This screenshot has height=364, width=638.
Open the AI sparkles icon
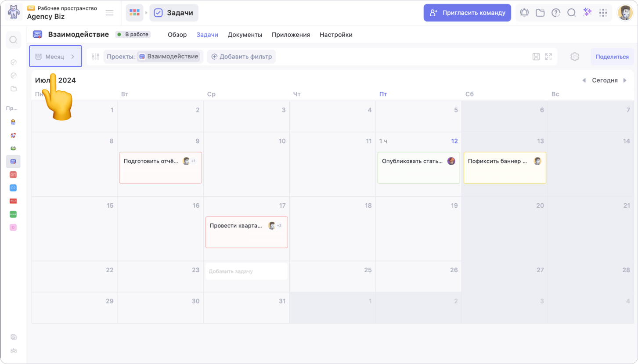click(588, 13)
